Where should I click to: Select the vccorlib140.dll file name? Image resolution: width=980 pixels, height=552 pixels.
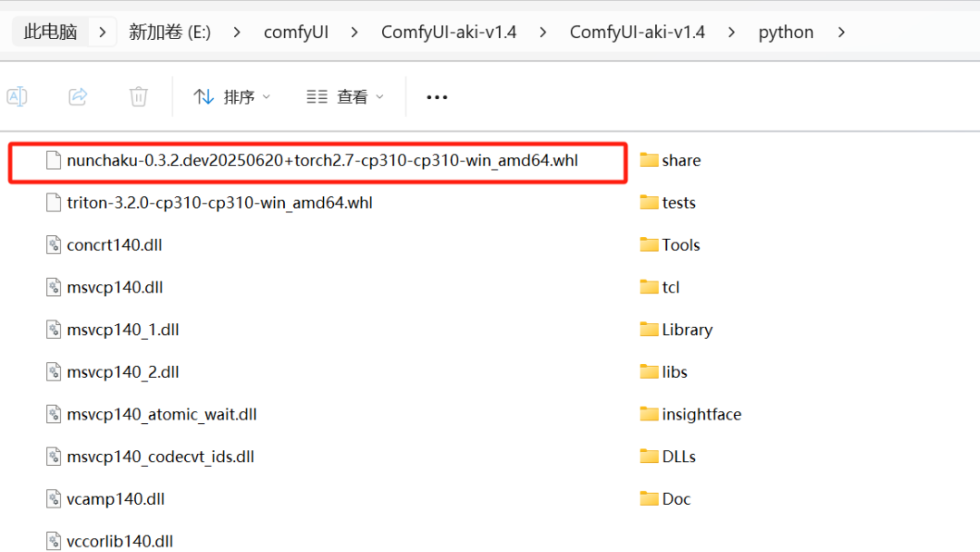pyautogui.click(x=120, y=541)
